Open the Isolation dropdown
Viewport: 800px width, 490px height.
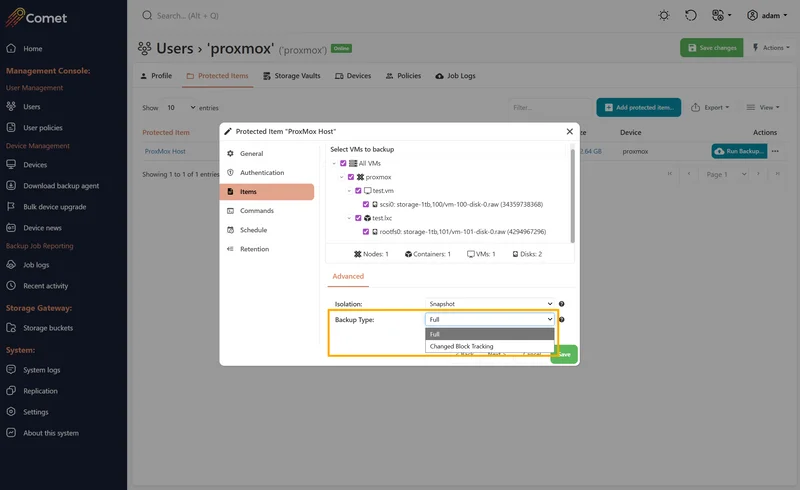489,303
